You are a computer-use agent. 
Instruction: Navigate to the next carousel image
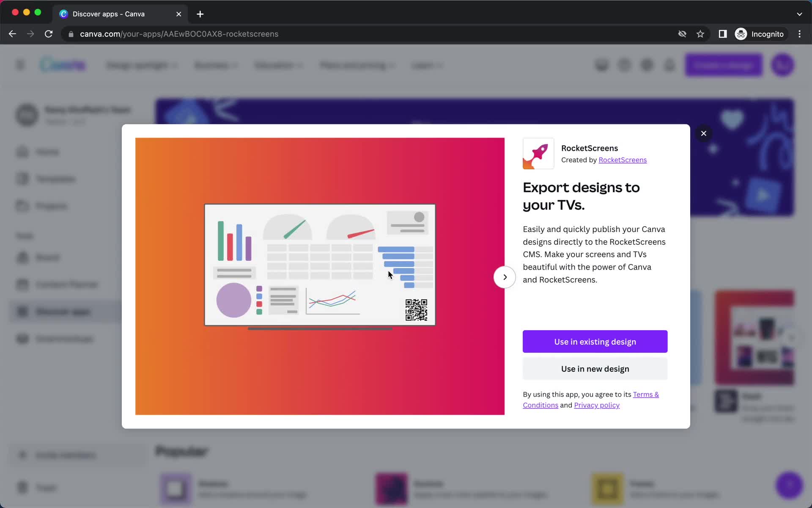503,277
